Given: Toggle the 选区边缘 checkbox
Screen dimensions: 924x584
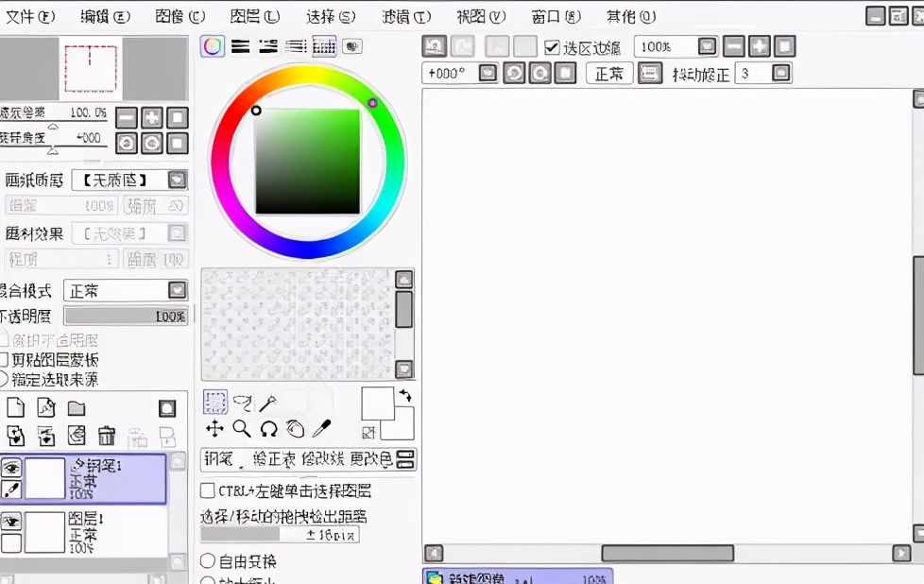Looking at the screenshot, I should pyautogui.click(x=553, y=45).
